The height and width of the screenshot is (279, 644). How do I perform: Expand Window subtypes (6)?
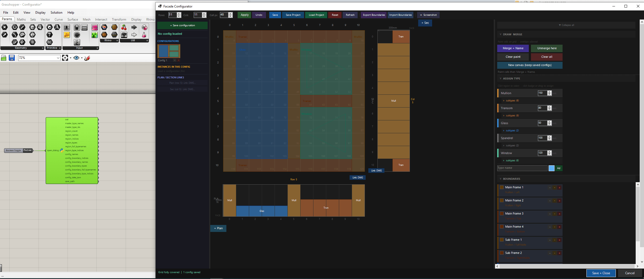click(511, 160)
